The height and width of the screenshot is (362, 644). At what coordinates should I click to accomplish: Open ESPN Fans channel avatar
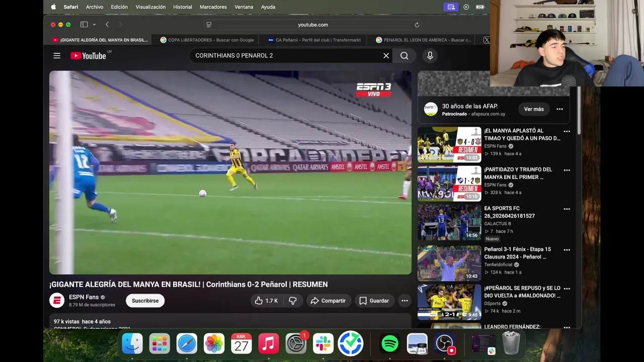click(57, 301)
